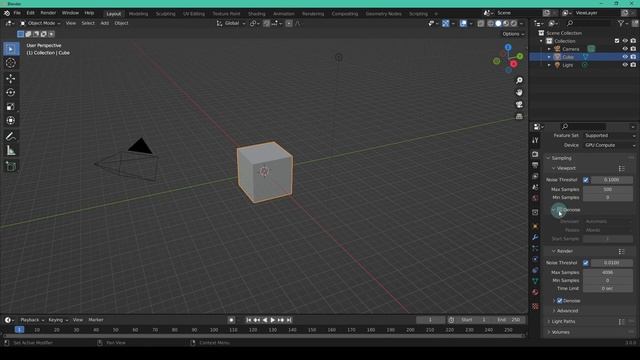The image size is (640, 360).
Task: Activate the Annotate tool
Action: tap(11, 136)
